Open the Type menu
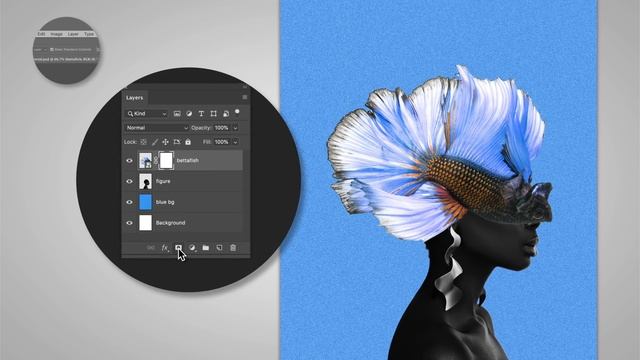 tap(89, 34)
